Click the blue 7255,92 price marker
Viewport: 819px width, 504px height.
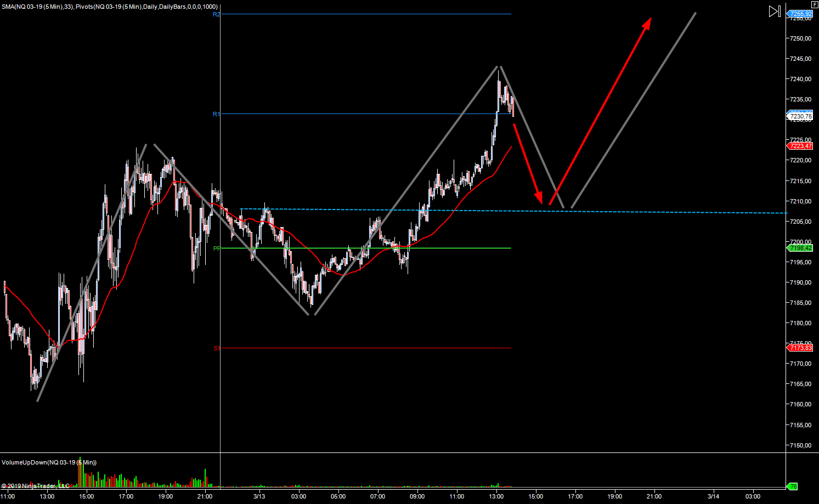click(x=800, y=14)
